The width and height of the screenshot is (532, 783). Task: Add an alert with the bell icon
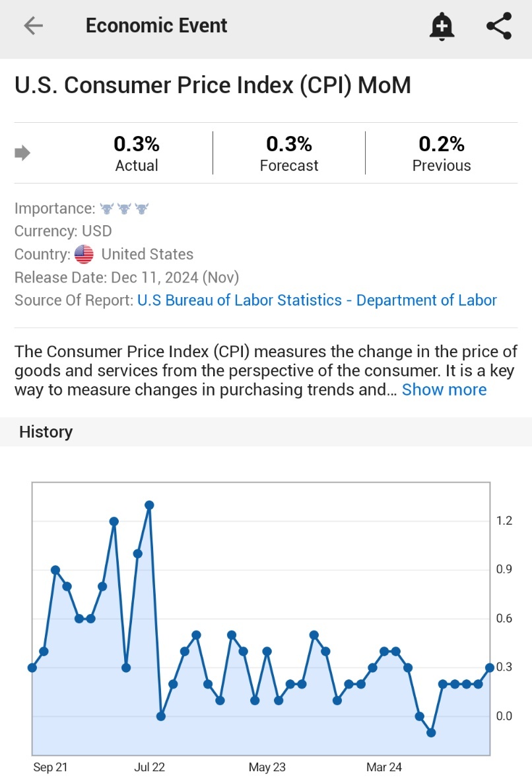tap(442, 26)
